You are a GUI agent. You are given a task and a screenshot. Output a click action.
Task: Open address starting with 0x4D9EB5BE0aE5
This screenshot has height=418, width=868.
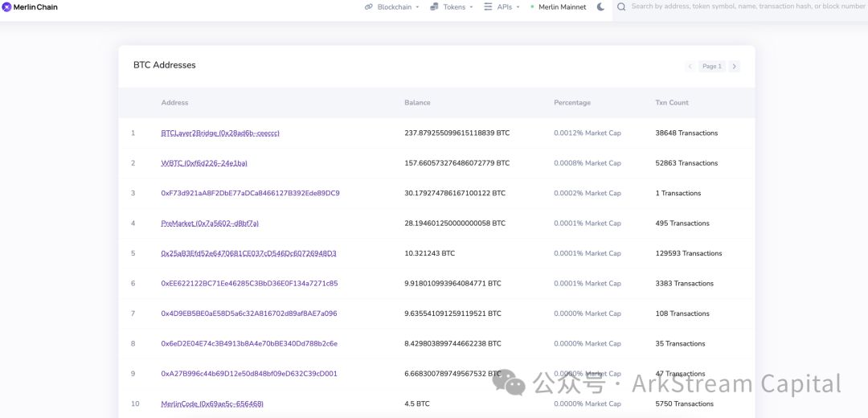pos(249,313)
